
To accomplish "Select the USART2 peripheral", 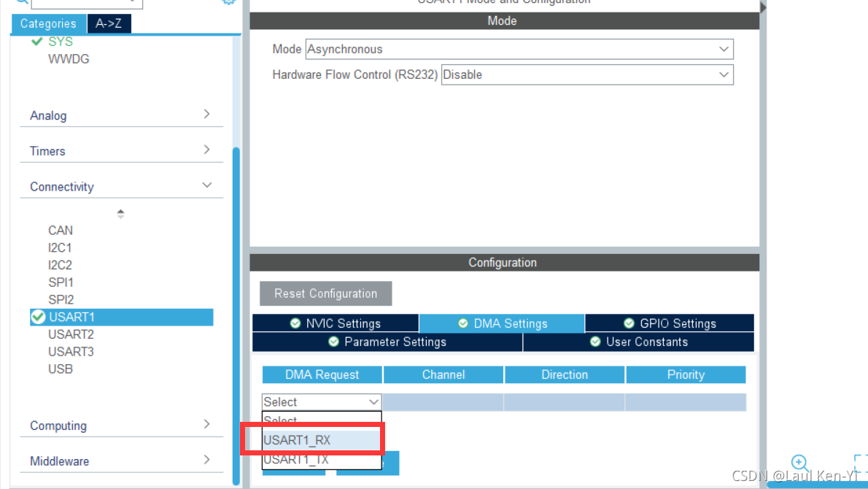I will [x=71, y=334].
